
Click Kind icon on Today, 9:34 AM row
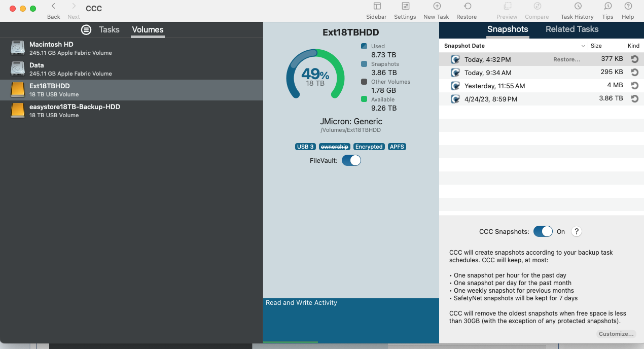click(634, 73)
